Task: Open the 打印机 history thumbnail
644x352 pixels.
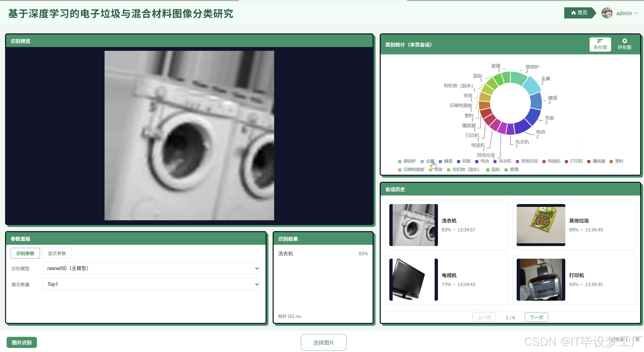Action: point(541,280)
